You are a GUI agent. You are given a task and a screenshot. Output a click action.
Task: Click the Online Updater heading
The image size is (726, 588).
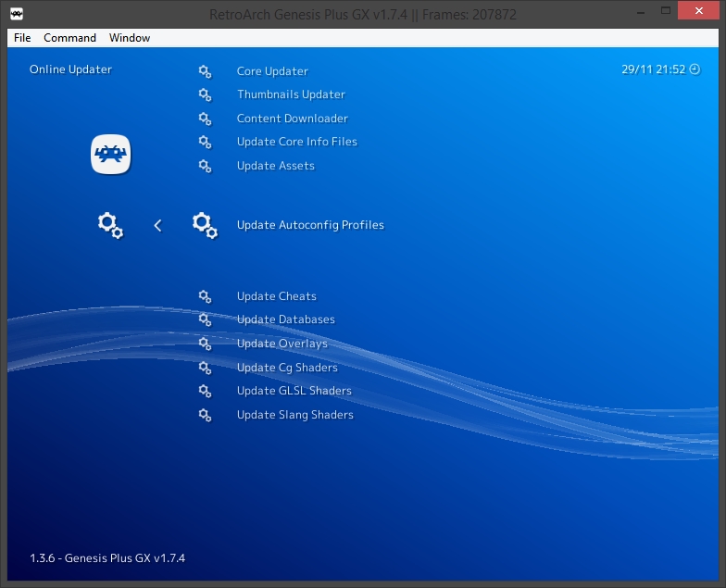tap(70, 69)
